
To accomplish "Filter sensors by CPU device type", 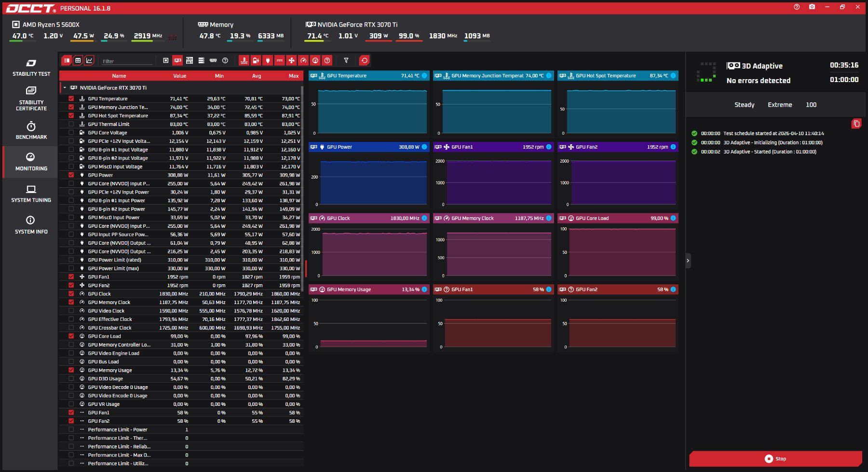I will tap(166, 60).
